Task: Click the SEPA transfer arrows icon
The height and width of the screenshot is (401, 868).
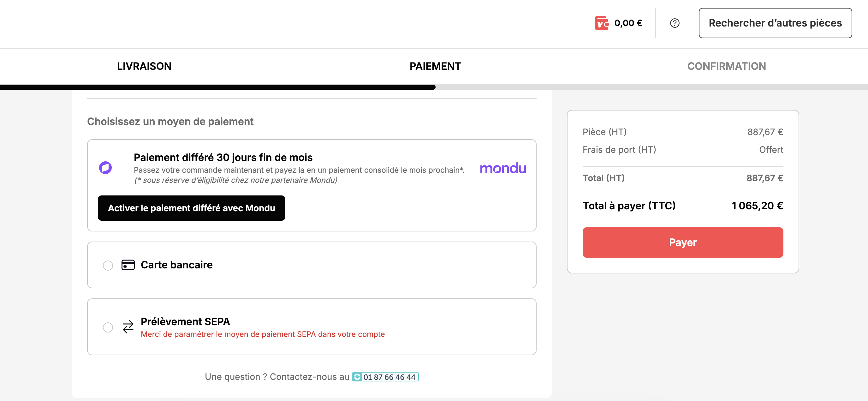Action: click(x=128, y=326)
